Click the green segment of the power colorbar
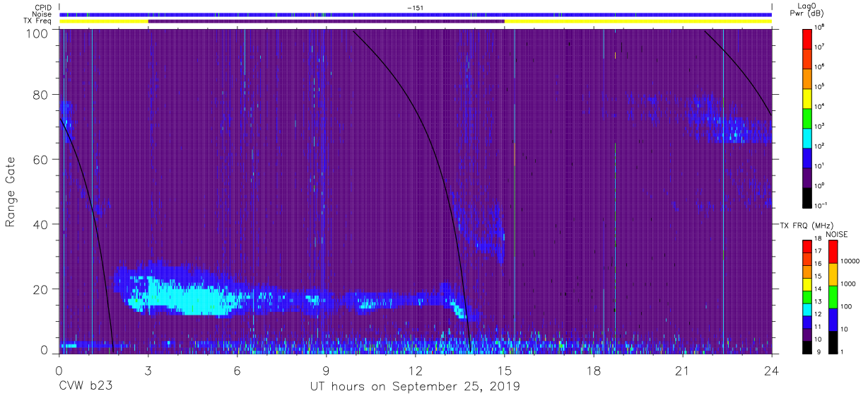868x401 pixels. (808, 117)
